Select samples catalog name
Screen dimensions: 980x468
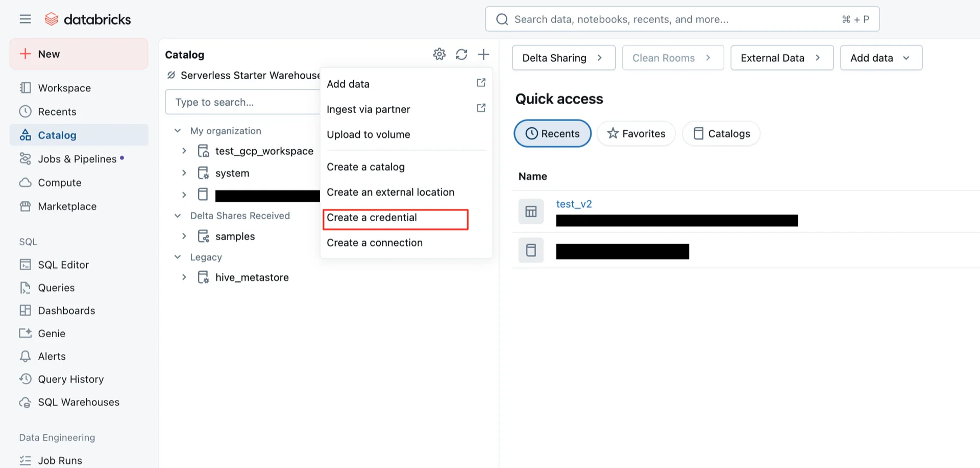tap(235, 237)
